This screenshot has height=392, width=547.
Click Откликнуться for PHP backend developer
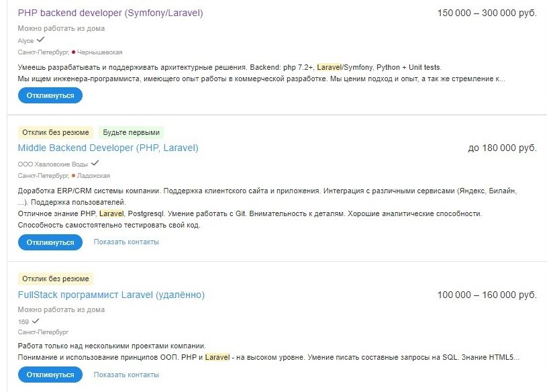pyautogui.click(x=50, y=95)
